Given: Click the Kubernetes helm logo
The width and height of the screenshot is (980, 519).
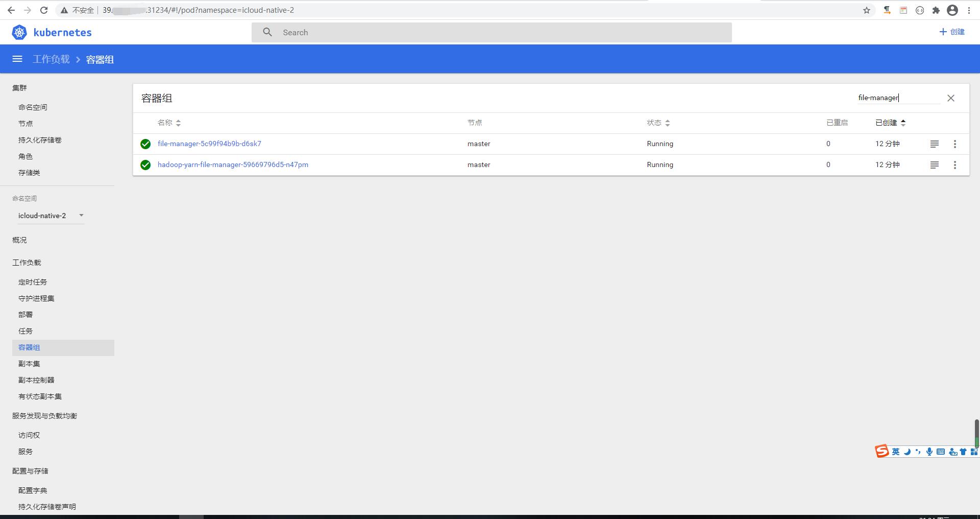Looking at the screenshot, I should pyautogui.click(x=19, y=32).
